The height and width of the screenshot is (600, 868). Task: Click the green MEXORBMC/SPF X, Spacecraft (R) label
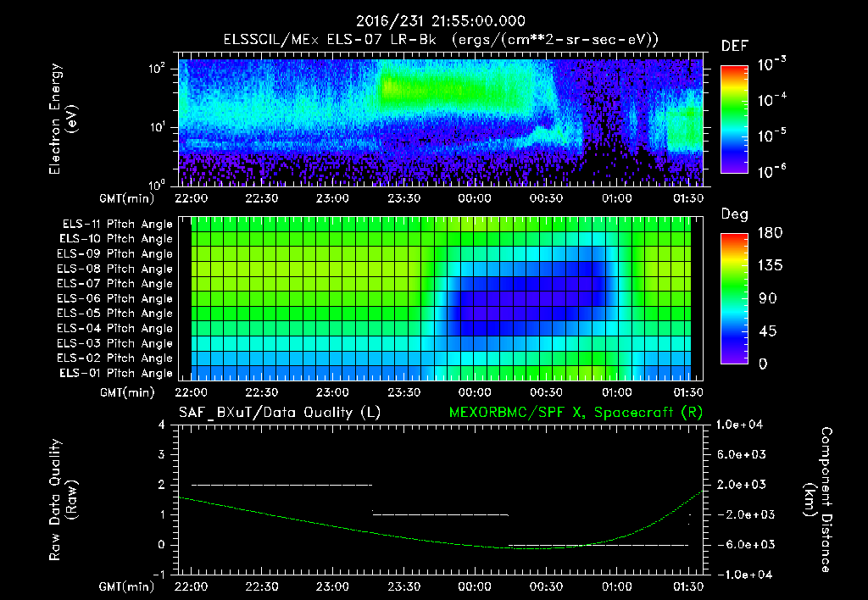pos(576,413)
